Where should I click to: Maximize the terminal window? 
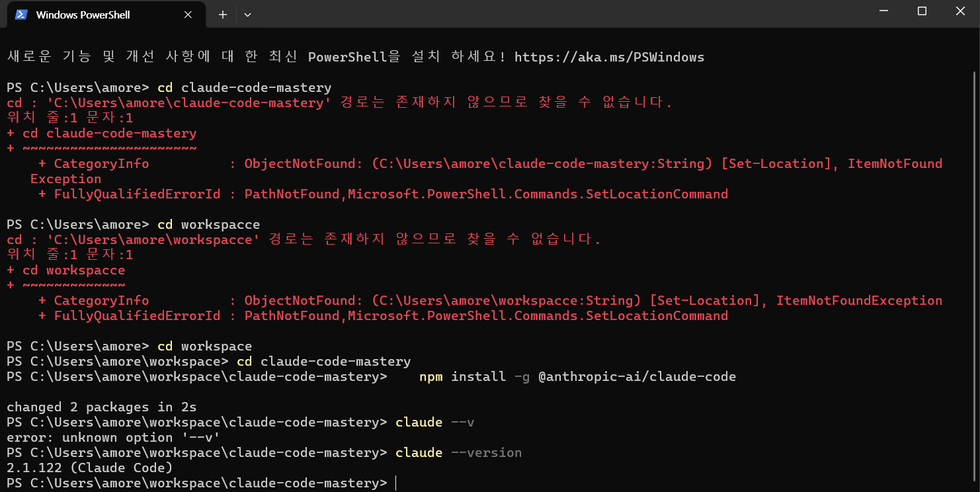pos(922,11)
